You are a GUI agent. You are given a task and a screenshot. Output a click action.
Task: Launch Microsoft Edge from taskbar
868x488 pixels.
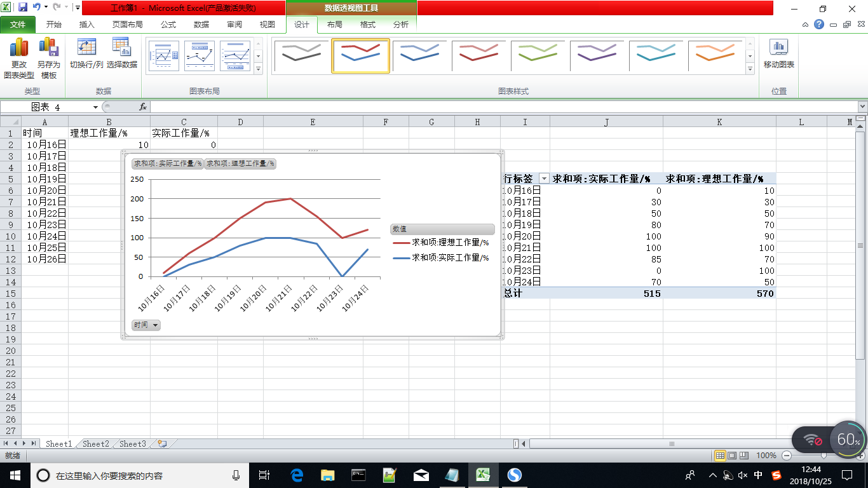point(297,475)
